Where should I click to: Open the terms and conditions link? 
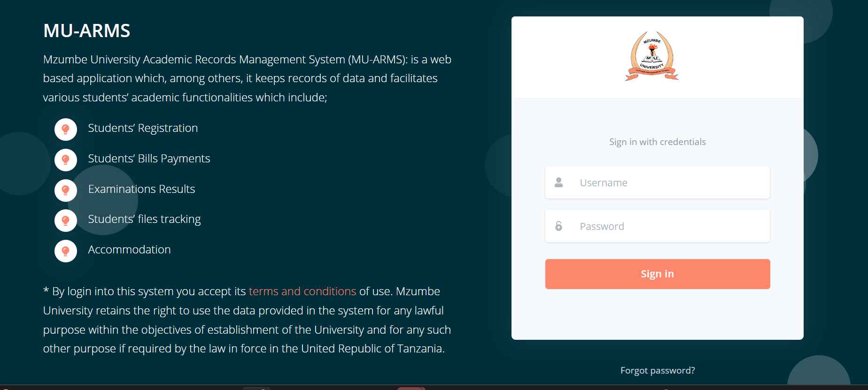pyautogui.click(x=302, y=291)
